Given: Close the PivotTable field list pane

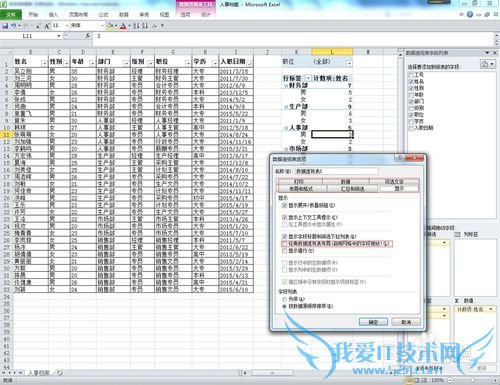Looking at the screenshot, I should point(495,53).
